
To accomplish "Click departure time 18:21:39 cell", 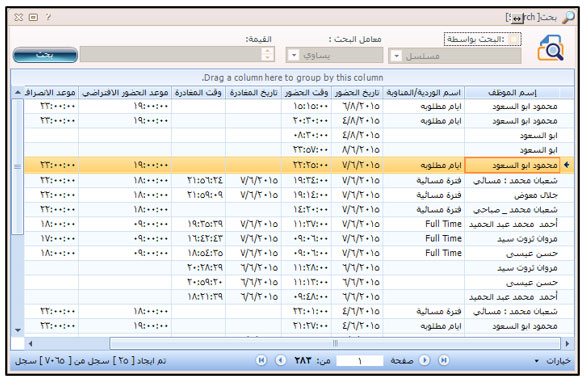I will [198, 297].
